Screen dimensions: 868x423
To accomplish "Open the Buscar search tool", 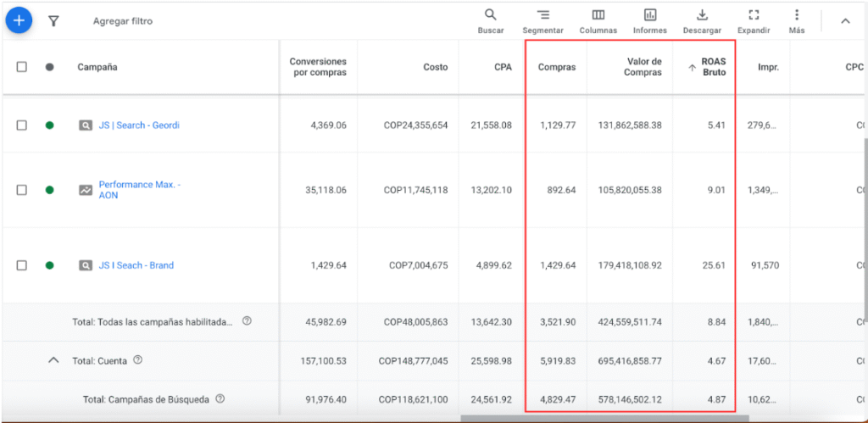I will [x=491, y=21].
